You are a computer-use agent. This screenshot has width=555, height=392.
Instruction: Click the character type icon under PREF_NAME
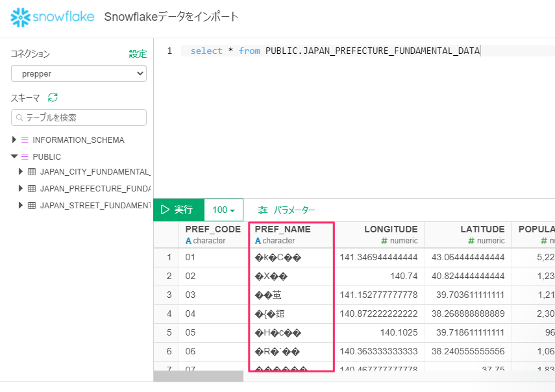pos(258,241)
